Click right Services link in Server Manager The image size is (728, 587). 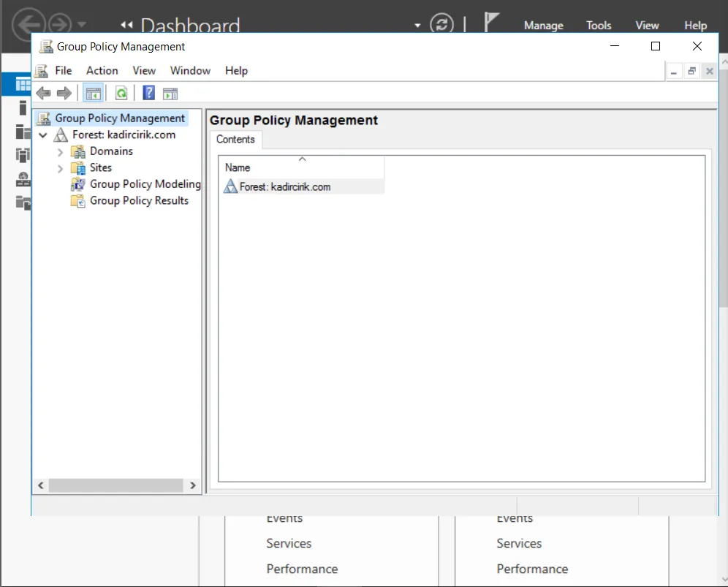pyautogui.click(x=519, y=543)
